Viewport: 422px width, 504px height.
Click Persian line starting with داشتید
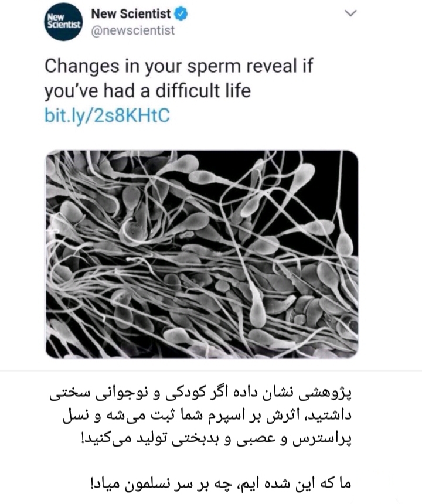tap(207, 416)
